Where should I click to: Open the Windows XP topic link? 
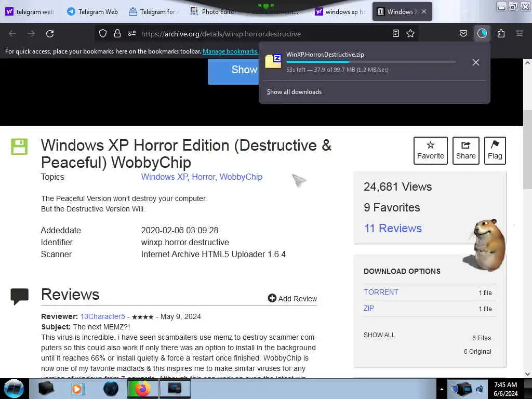(164, 177)
